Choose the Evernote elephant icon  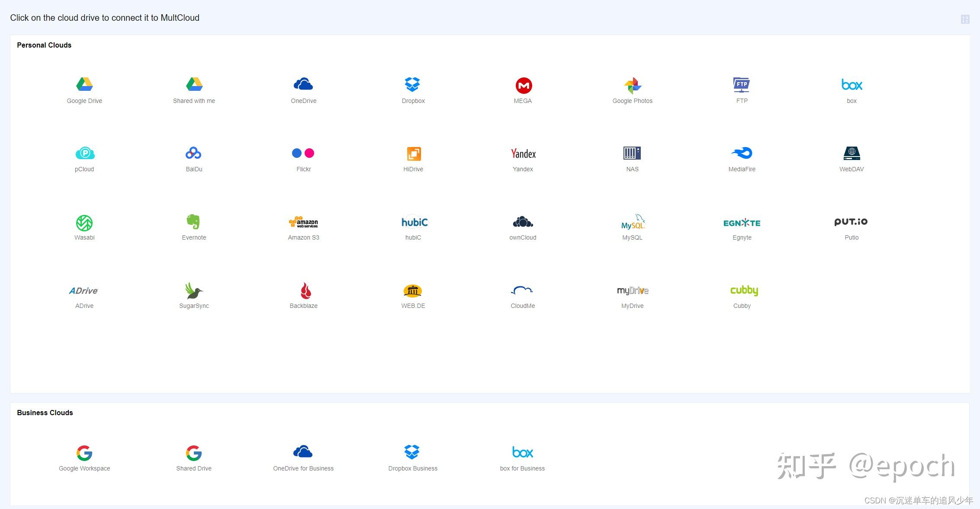193,221
